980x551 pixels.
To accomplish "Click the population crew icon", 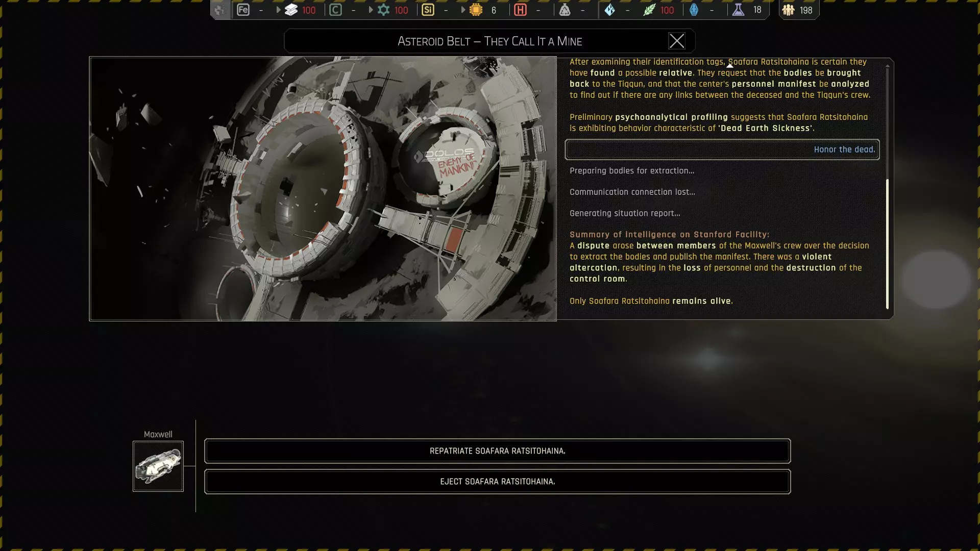I will tap(788, 10).
